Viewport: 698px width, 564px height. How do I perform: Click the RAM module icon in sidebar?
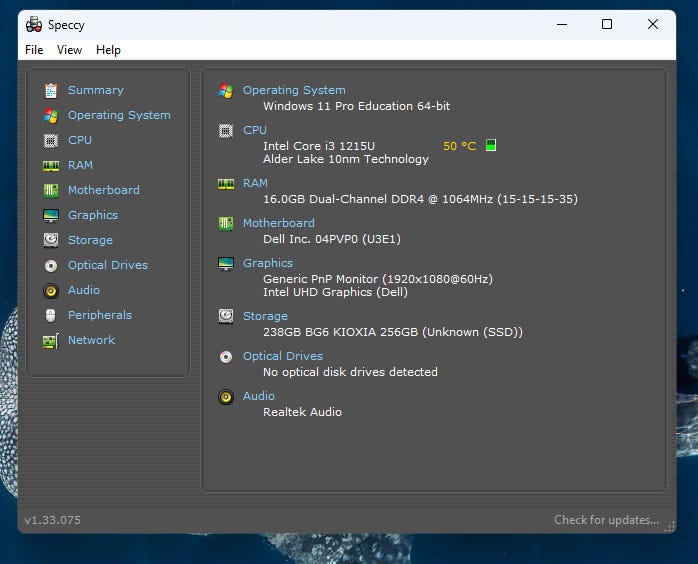50,165
